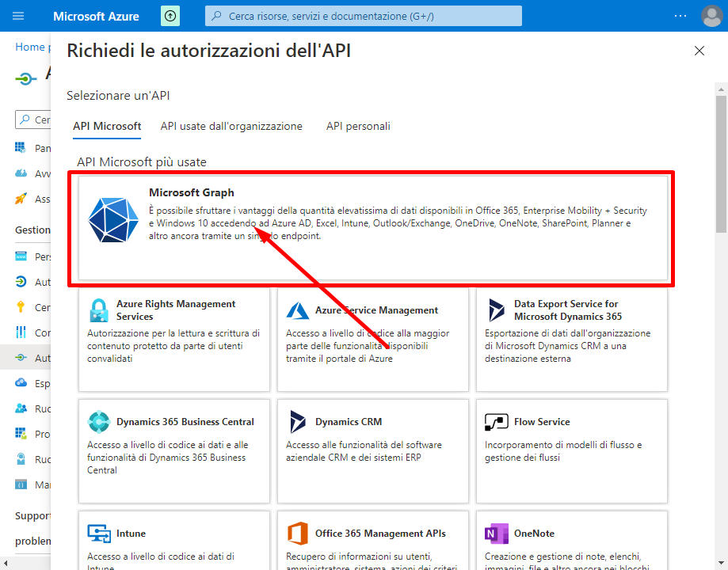Click the sidebar bars icon next to Cor

pyautogui.click(x=21, y=332)
